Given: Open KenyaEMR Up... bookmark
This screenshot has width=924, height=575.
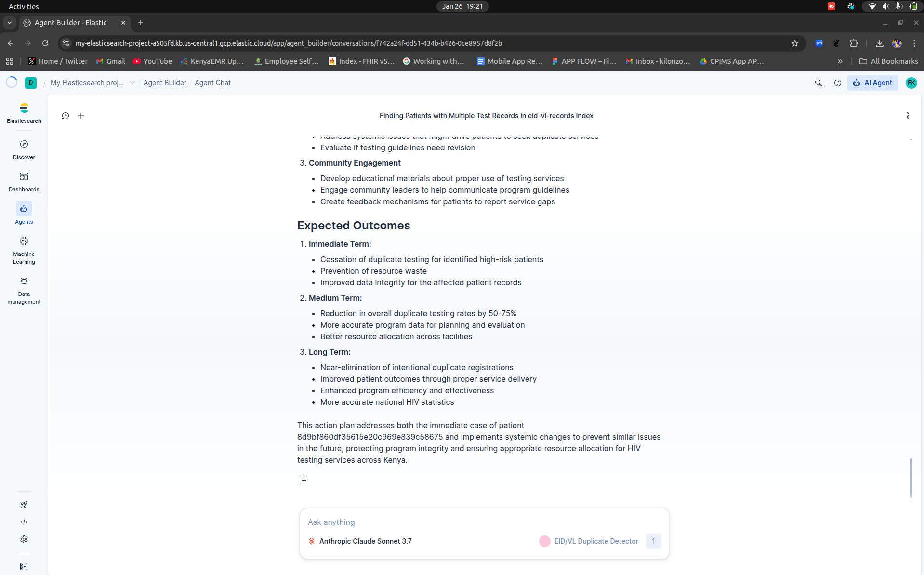Looking at the screenshot, I should tap(212, 61).
